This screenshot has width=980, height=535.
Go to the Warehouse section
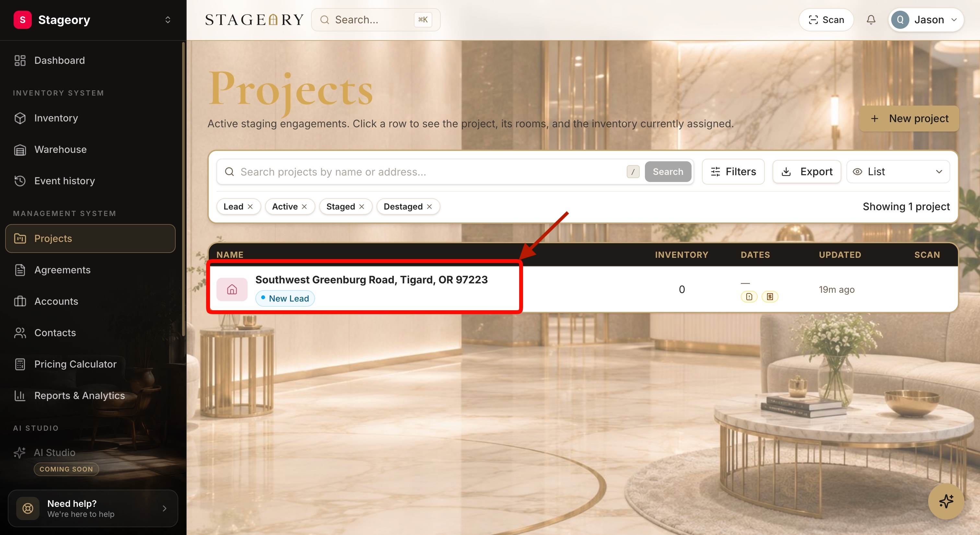[90, 150]
